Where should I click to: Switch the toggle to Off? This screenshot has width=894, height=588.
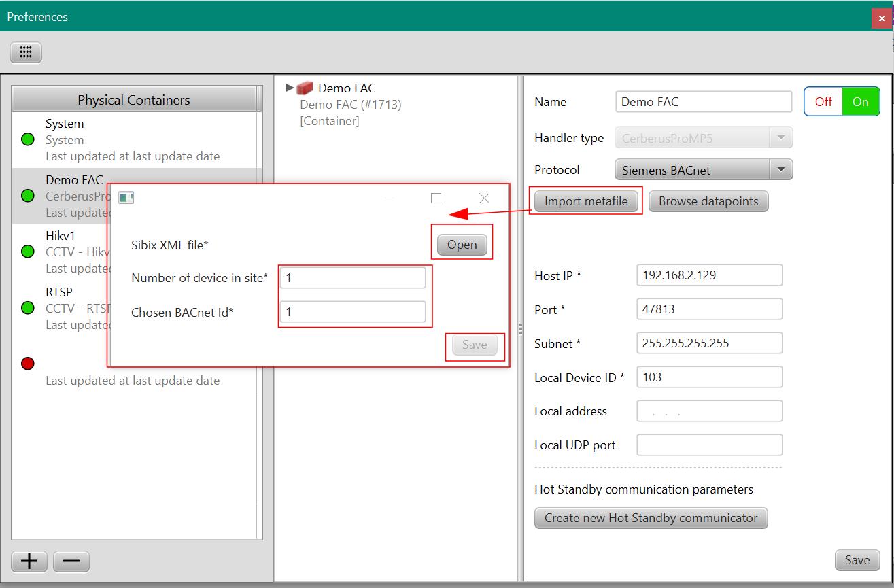[x=823, y=102]
